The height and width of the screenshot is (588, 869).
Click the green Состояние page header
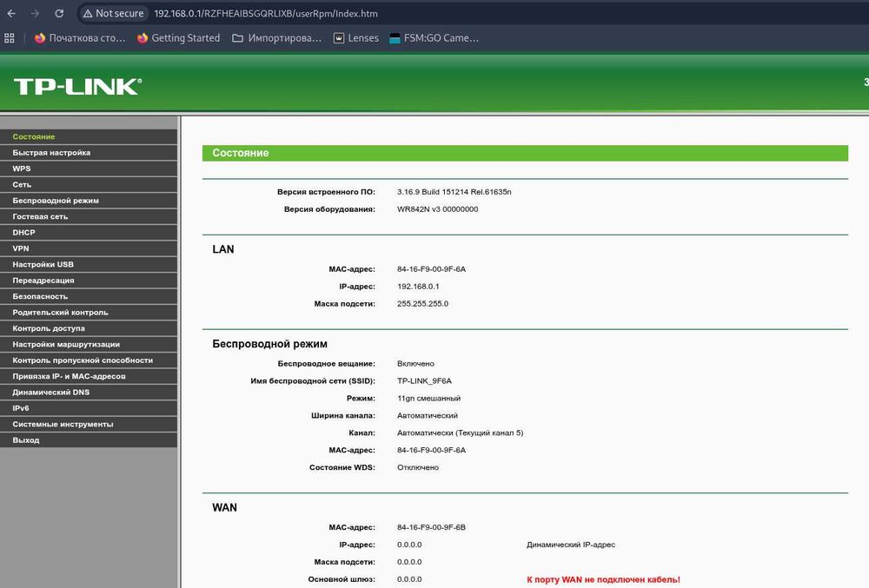click(x=525, y=154)
